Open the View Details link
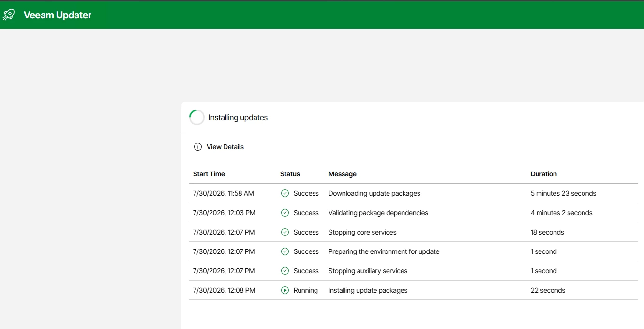This screenshot has height=329, width=644. [x=225, y=147]
